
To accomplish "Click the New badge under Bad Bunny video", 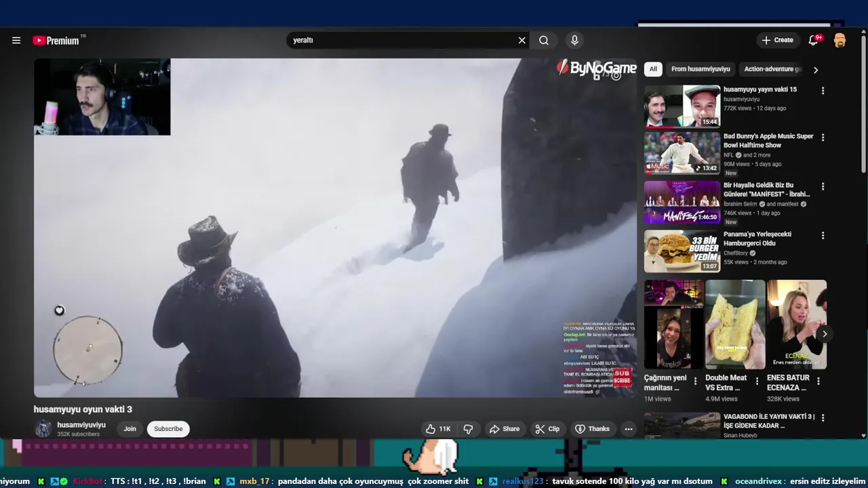I will point(730,173).
